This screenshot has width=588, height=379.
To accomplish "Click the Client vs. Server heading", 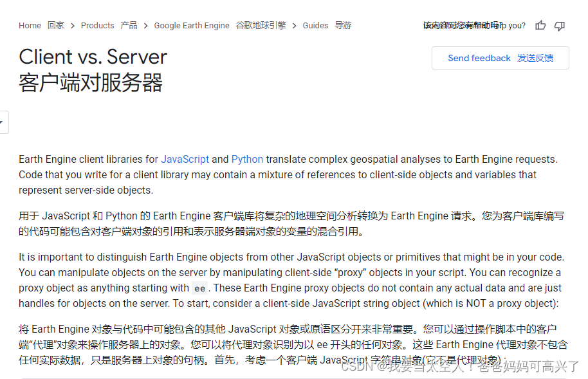I will pyautogui.click(x=93, y=57).
